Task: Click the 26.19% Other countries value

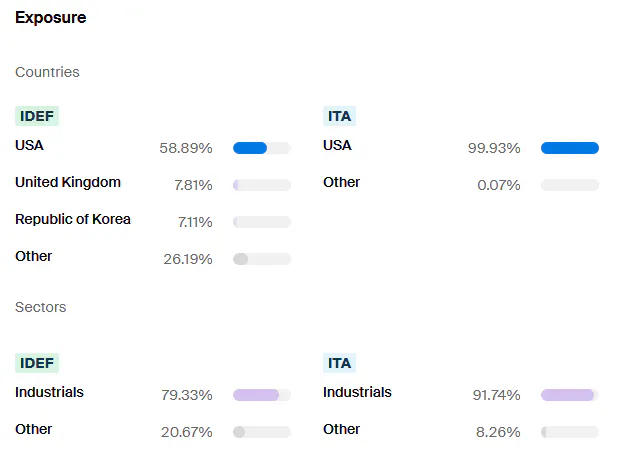Action: (188, 259)
